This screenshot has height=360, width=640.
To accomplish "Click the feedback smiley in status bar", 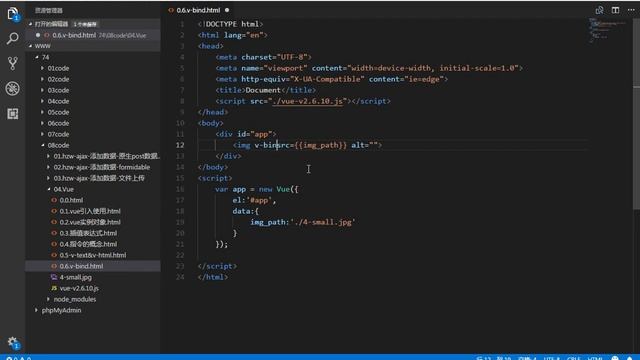I will [615, 358].
